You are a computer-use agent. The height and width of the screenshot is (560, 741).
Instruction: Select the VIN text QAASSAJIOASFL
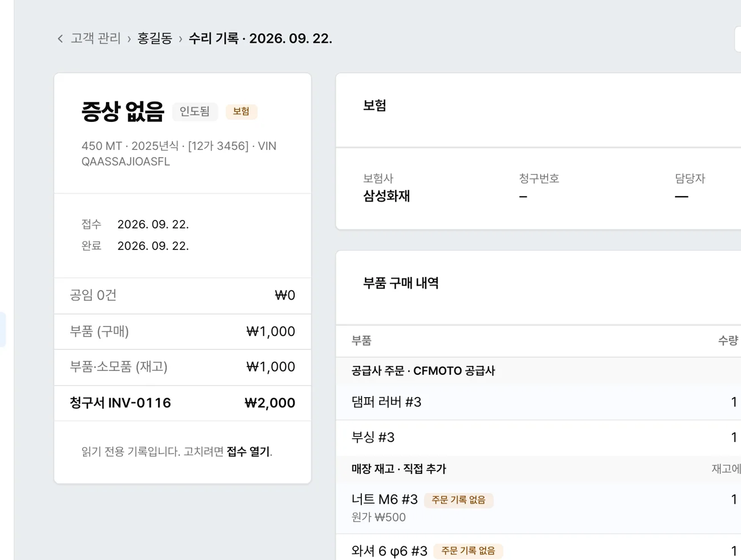126,162
